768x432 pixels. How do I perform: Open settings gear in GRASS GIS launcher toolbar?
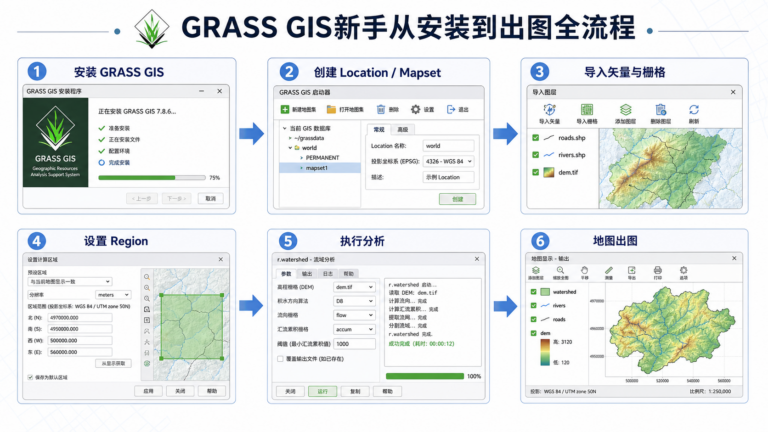tap(415, 109)
